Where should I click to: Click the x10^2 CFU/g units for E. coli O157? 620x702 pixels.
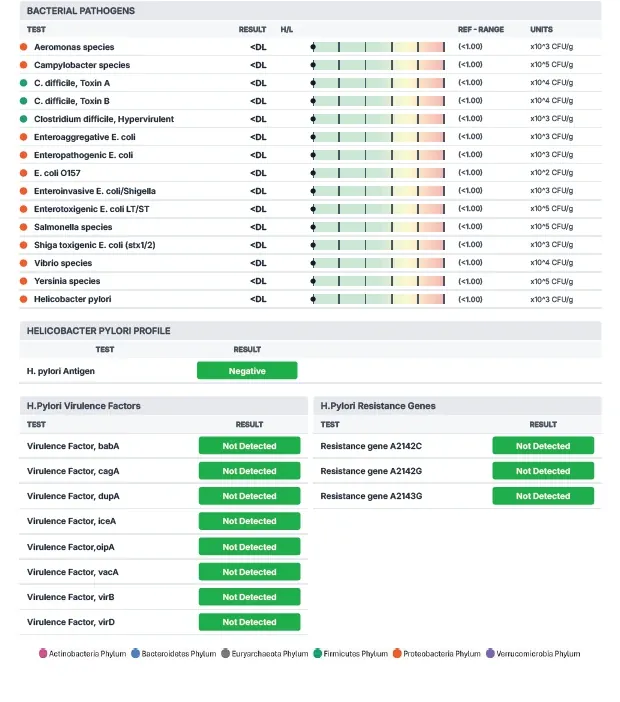pyautogui.click(x=552, y=172)
